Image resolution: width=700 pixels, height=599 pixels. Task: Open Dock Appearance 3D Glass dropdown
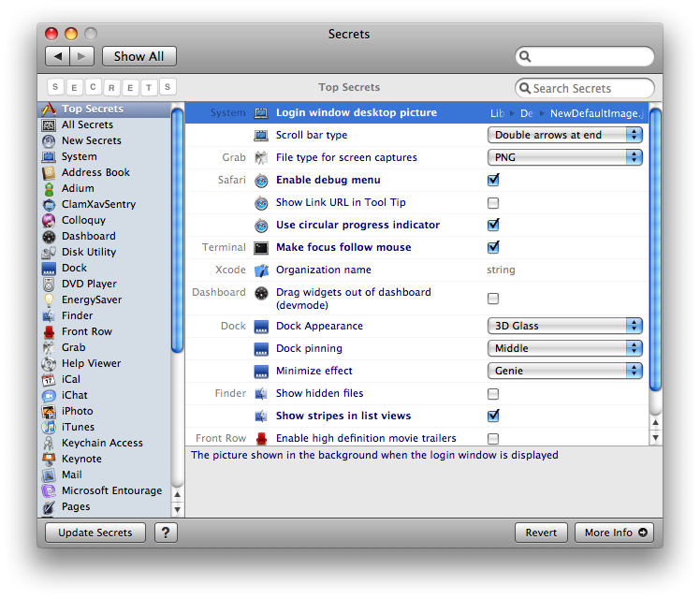(x=564, y=326)
